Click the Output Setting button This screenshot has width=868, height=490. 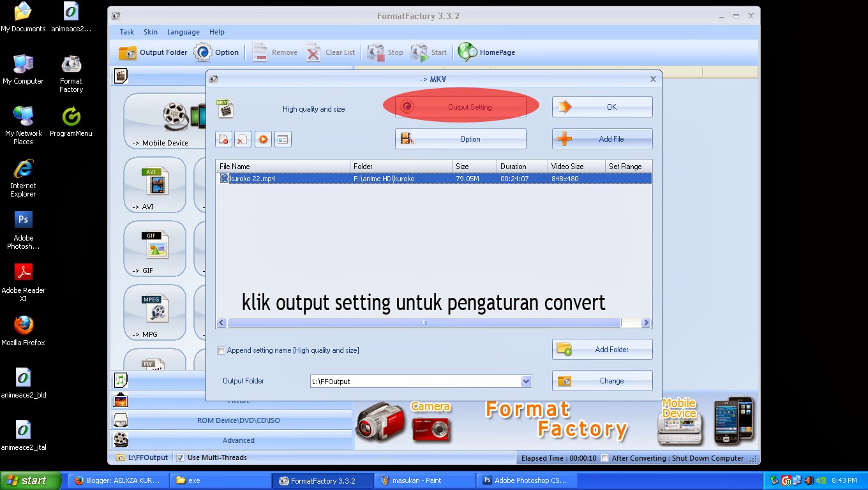coord(460,107)
